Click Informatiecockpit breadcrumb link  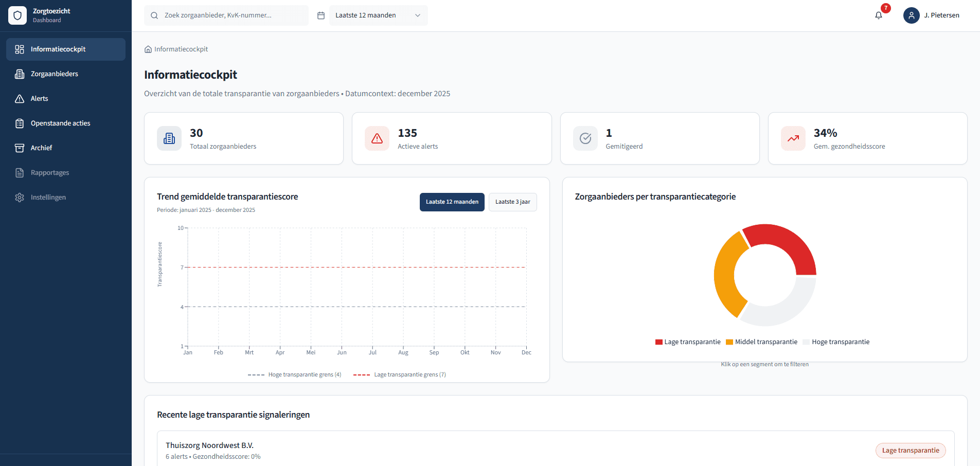pyautogui.click(x=181, y=49)
